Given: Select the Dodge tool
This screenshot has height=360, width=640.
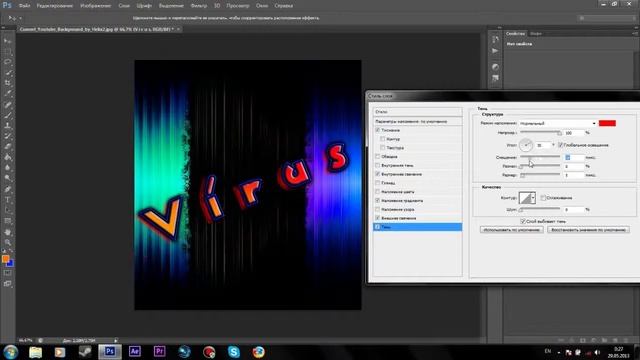Looking at the screenshot, I should [8, 178].
